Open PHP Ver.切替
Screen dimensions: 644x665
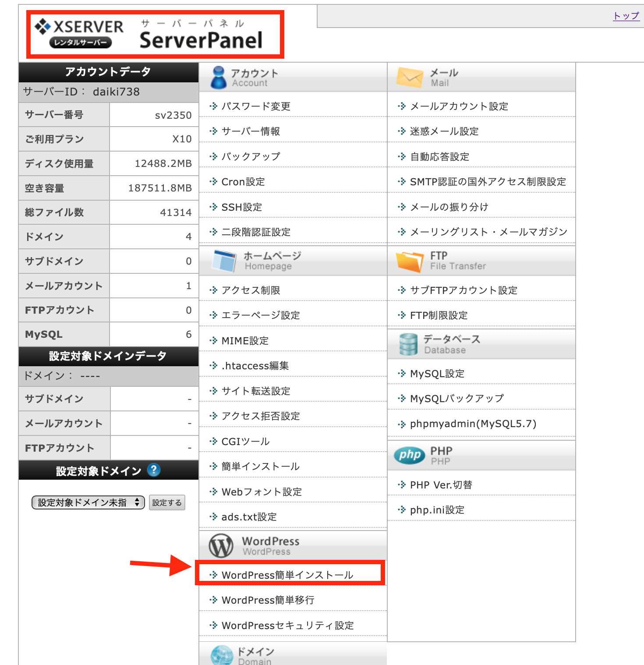[441, 485]
